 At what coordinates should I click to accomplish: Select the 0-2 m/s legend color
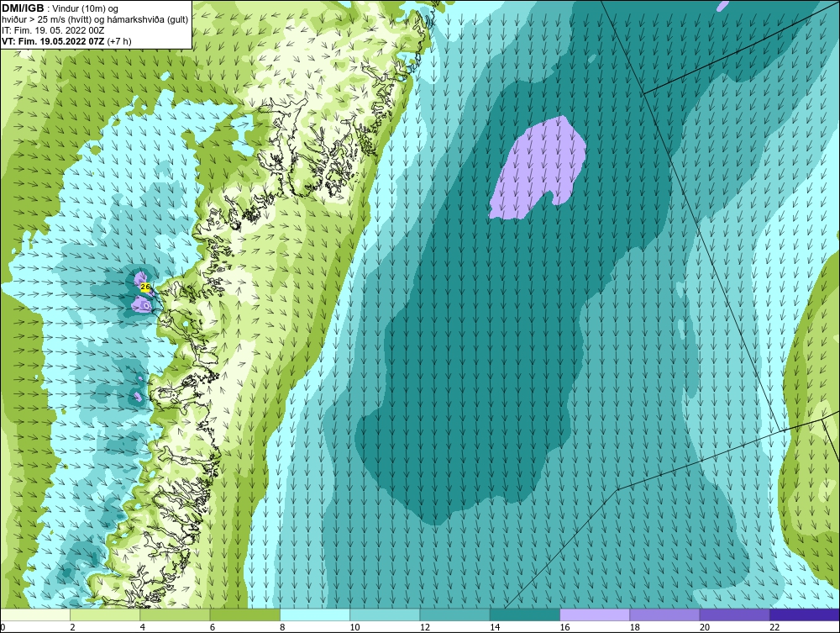click(x=34, y=615)
